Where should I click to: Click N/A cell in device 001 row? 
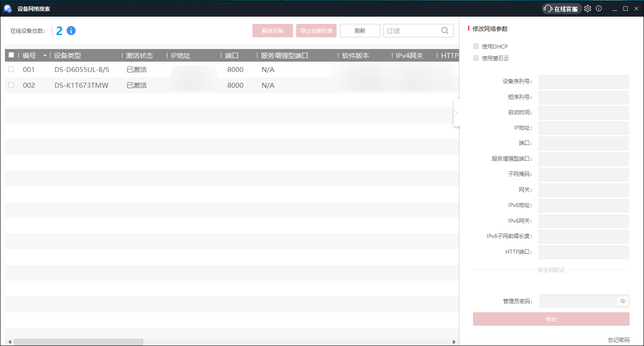tap(268, 70)
